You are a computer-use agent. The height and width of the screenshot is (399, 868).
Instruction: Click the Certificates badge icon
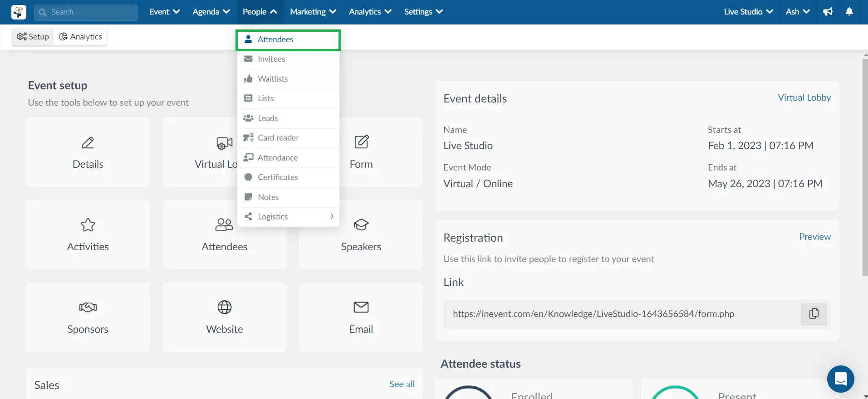(x=248, y=177)
